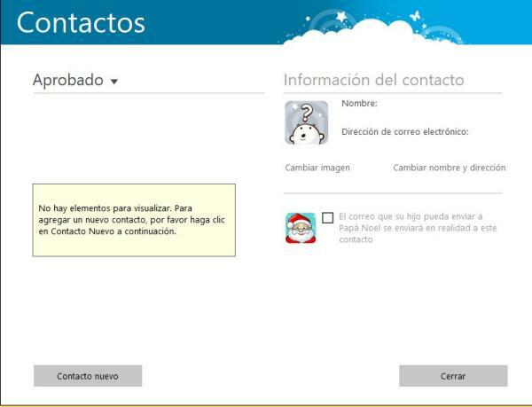The image size is (532, 407).
Task: Click the white butterfly in header
Action: tap(413, 16)
